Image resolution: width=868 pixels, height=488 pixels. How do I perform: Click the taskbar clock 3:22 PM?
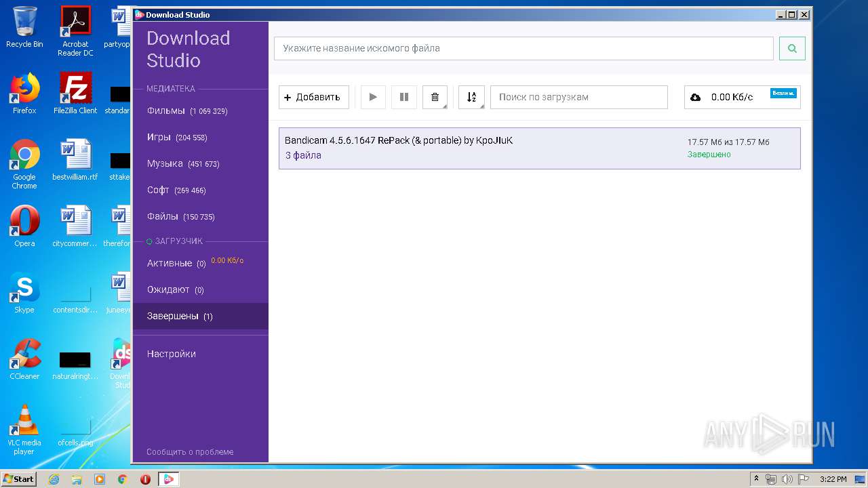pyautogui.click(x=833, y=479)
